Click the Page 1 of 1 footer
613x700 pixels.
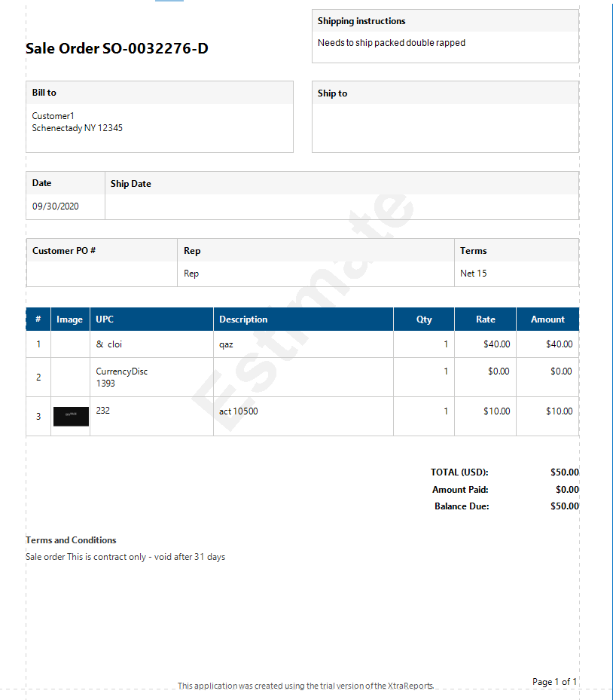coord(554,682)
